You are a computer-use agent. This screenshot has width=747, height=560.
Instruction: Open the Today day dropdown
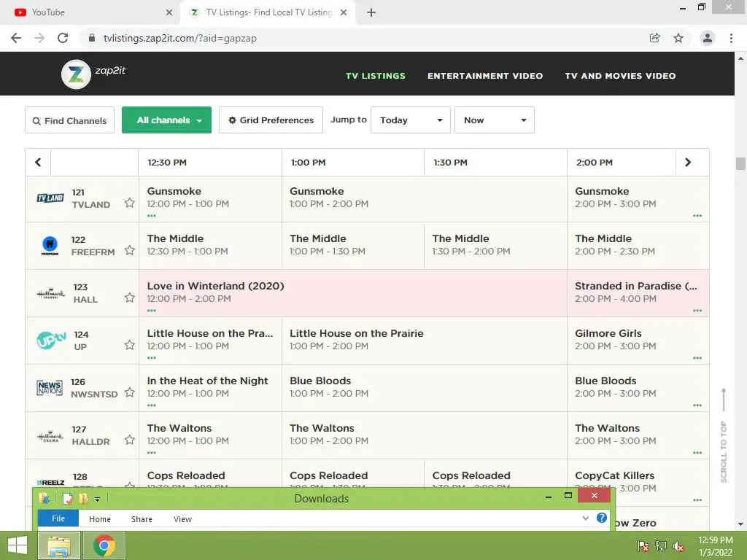pyautogui.click(x=411, y=120)
